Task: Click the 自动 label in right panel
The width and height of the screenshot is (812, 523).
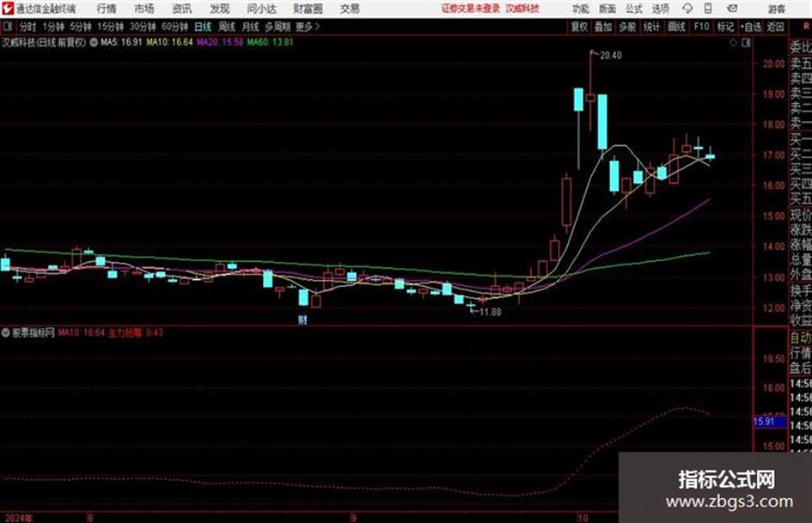Action: pyautogui.click(x=801, y=338)
